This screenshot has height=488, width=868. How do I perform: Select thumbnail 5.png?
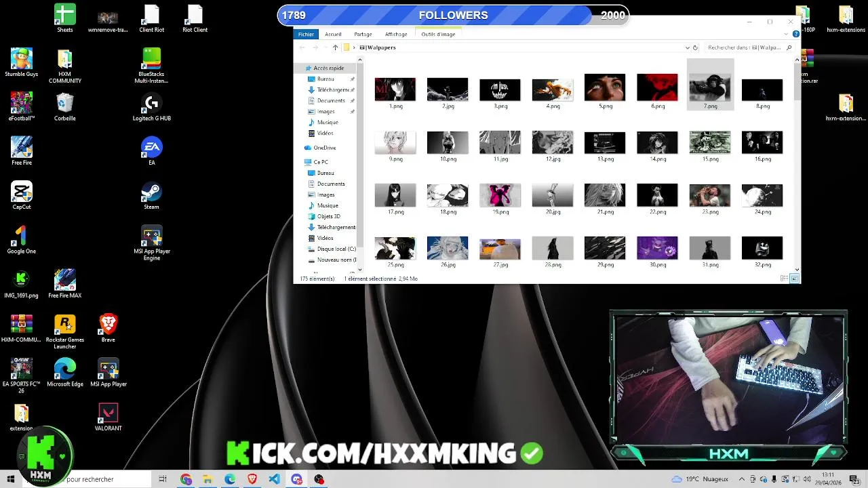tap(605, 91)
